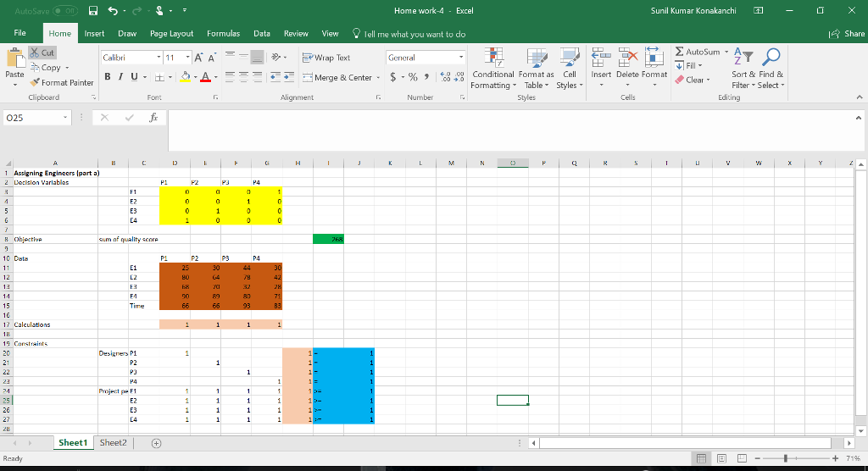Click the Paste clipboard icon

(14, 58)
